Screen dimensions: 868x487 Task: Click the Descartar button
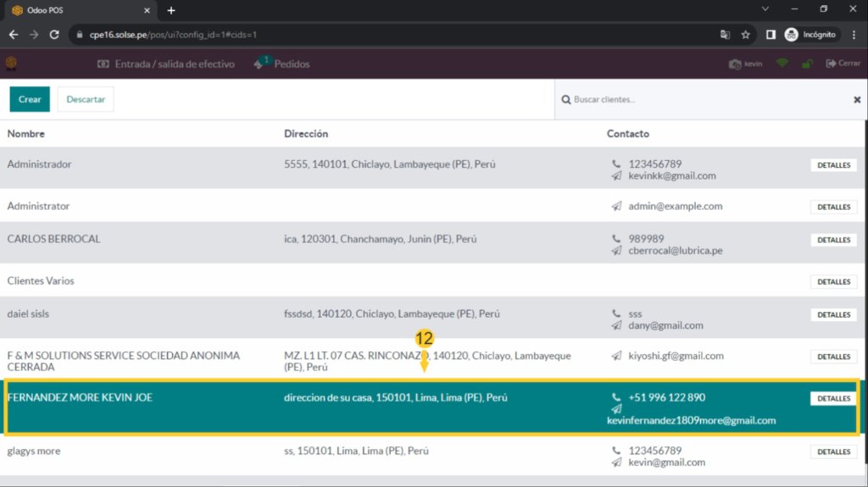(x=86, y=99)
